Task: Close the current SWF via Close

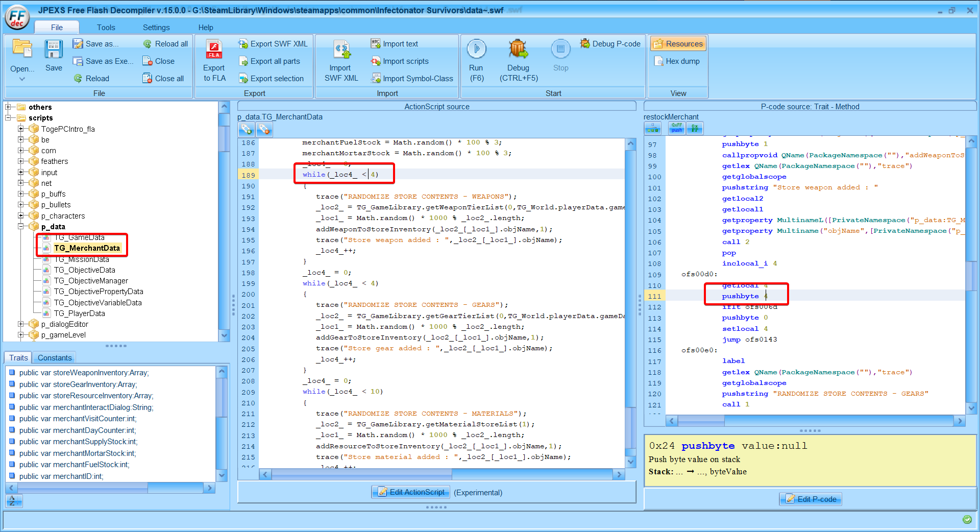Action: click(158, 61)
